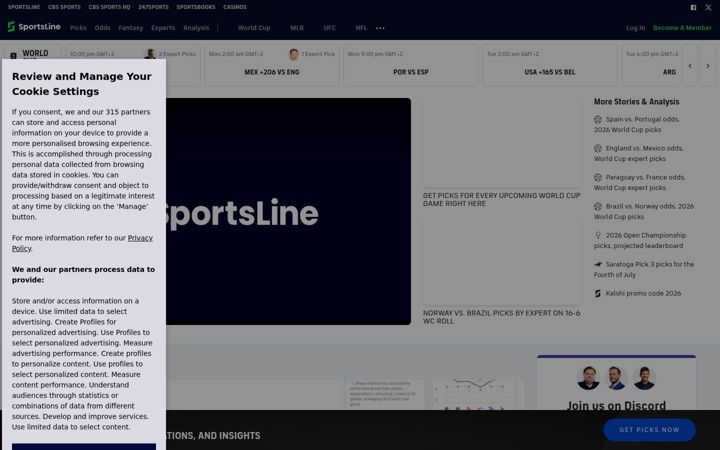Click Become A Member
This screenshot has width=720, height=450.
pyautogui.click(x=682, y=28)
